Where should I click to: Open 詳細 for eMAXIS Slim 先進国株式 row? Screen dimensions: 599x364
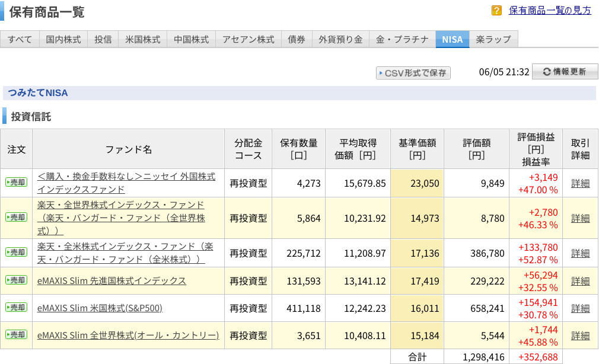580,281
